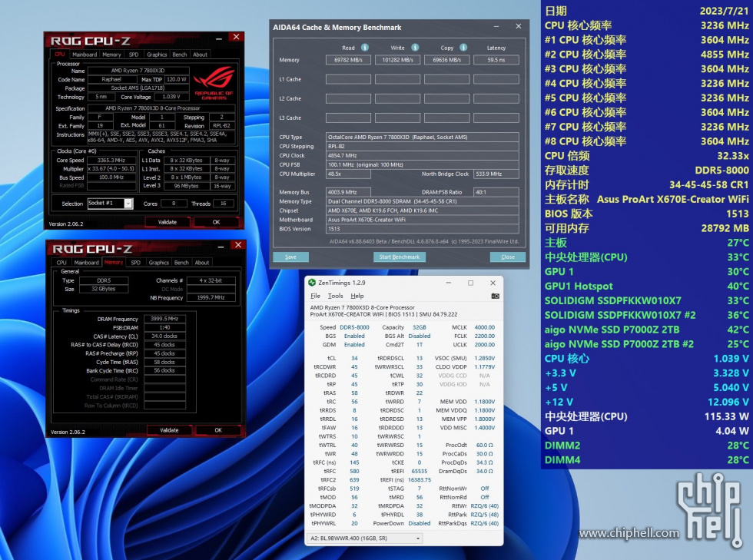This screenshot has height=560, width=753.
Task: Switch to SPD tab in top CPU-Z window
Action: click(x=134, y=55)
